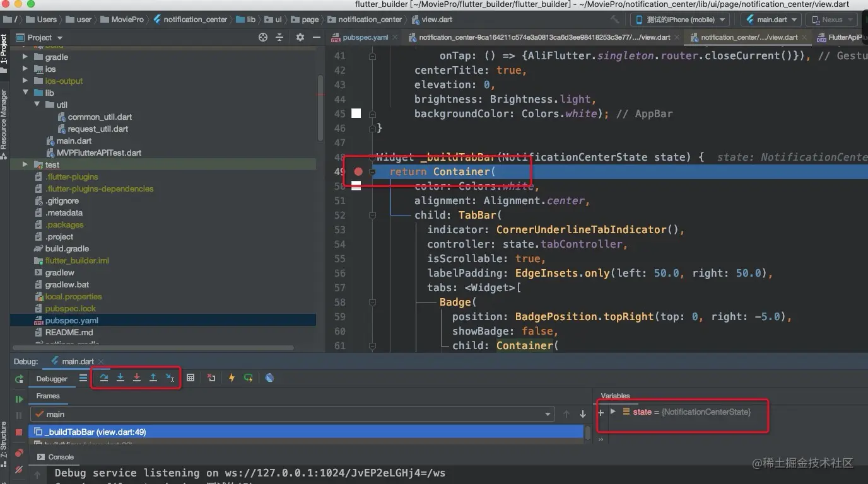Expand the test folder
Screen dimensions: 868x484
tap(25, 164)
